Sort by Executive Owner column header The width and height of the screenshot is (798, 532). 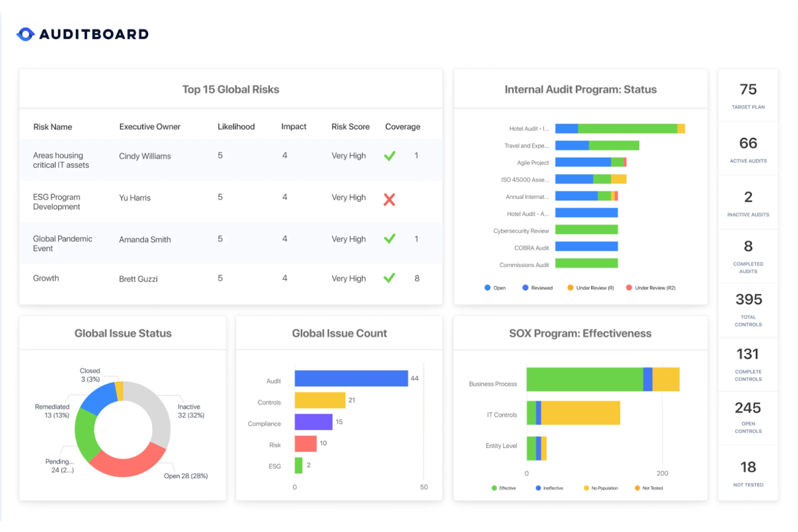pos(150,127)
